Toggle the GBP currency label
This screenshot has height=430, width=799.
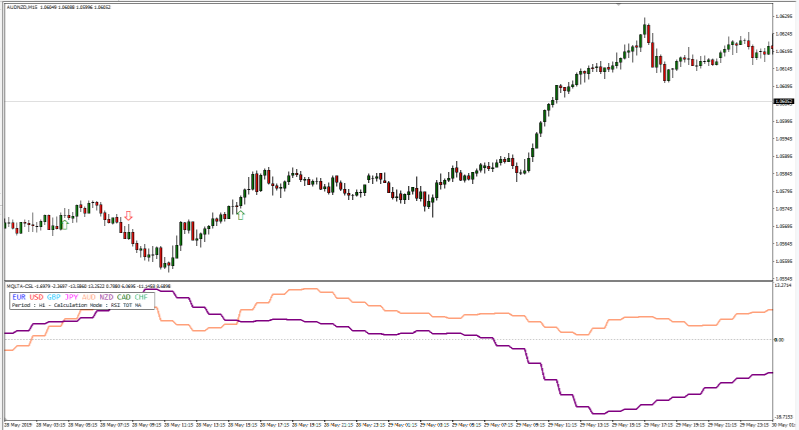(x=54, y=297)
